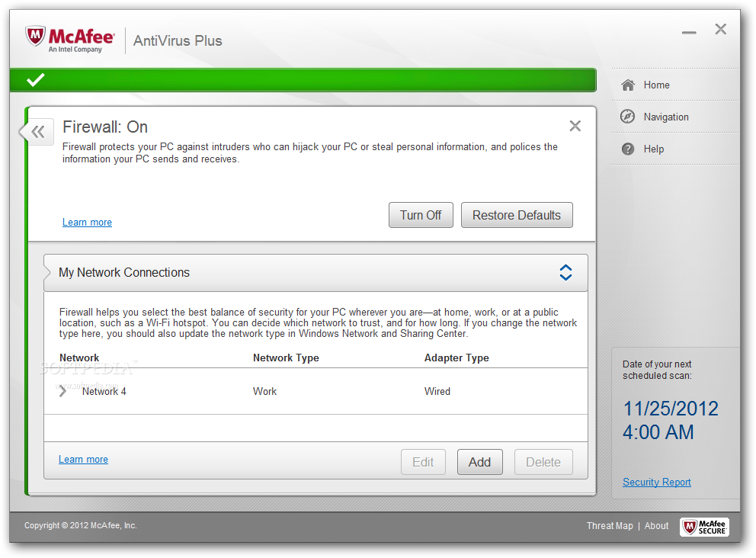Click the Adapter Type column header
Screen dimensions: 756x558
click(x=456, y=358)
